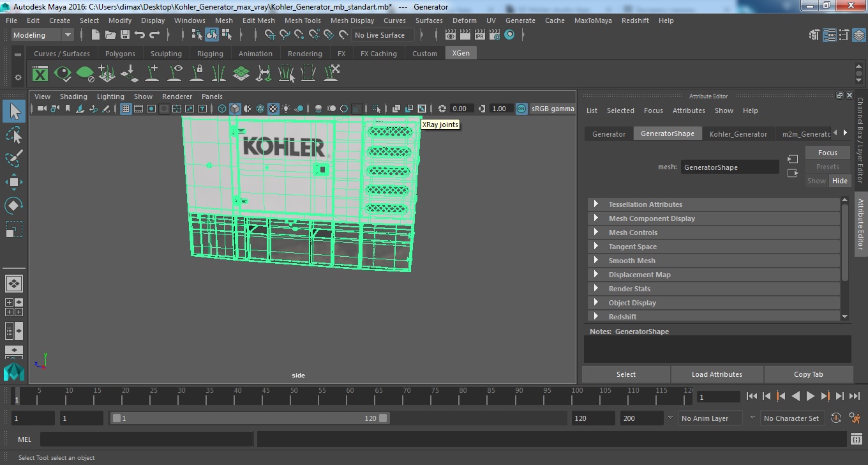Click the Save Scene floppy icon
The width and height of the screenshot is (868, 465).
[125, 35]
